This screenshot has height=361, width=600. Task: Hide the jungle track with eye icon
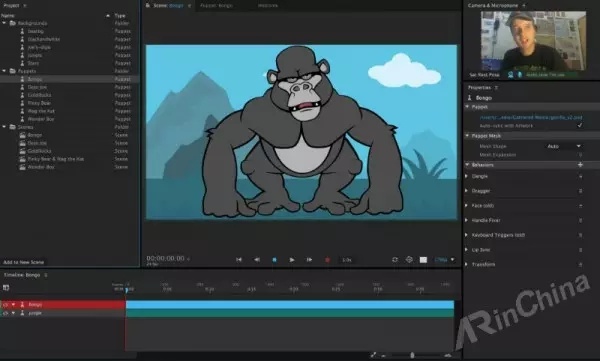pos(5,313)
